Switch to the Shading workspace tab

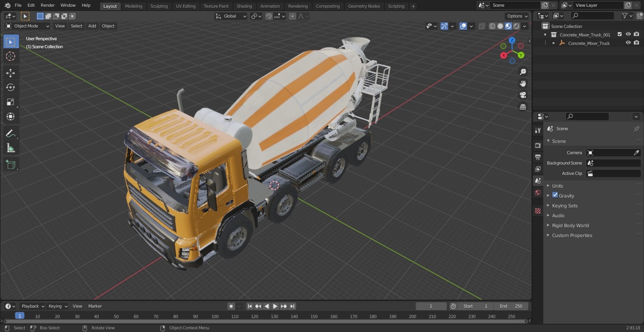click(x=244, y=6)
